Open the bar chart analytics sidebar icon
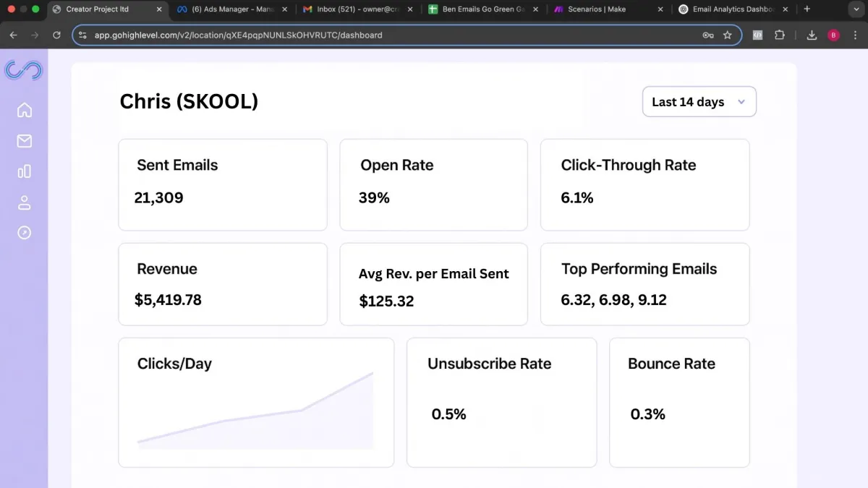868x488 pixels. point(25,171)
